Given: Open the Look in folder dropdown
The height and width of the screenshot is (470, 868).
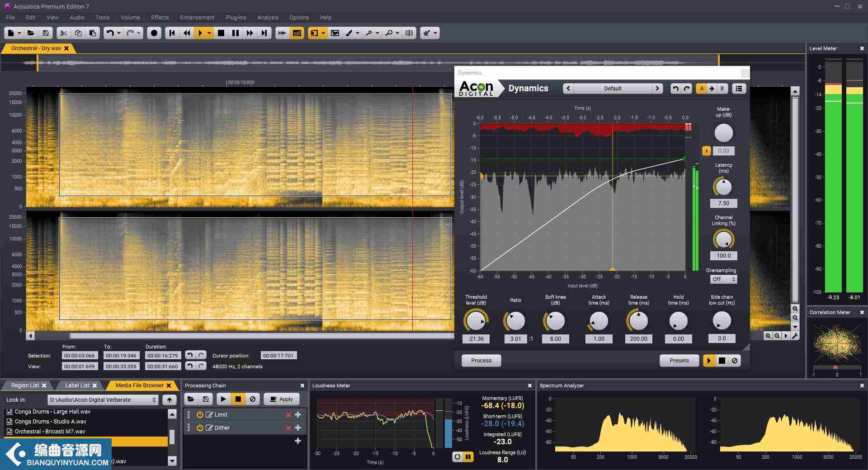Looking at the screenshot, I should 103,400.
